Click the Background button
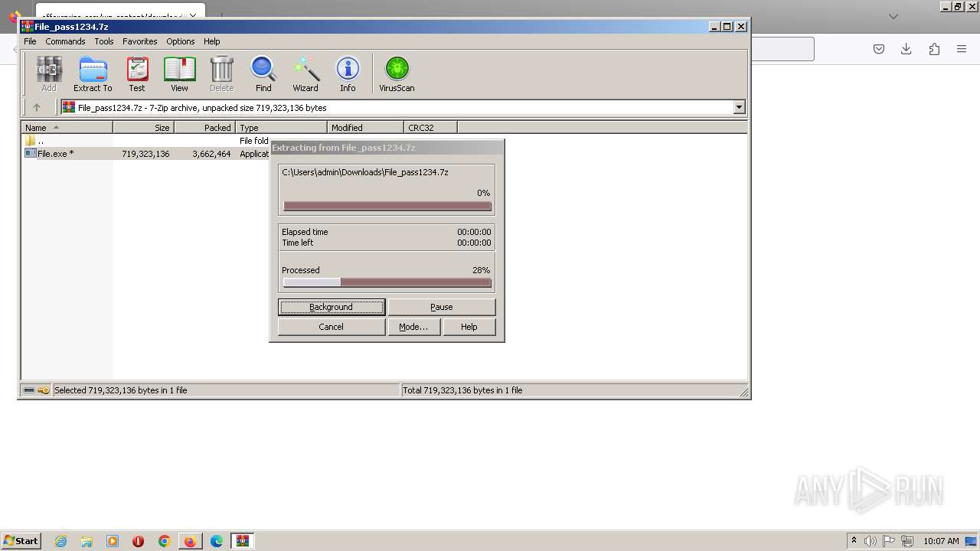Screen dimensions: 980x551 (x=332, y=307)
